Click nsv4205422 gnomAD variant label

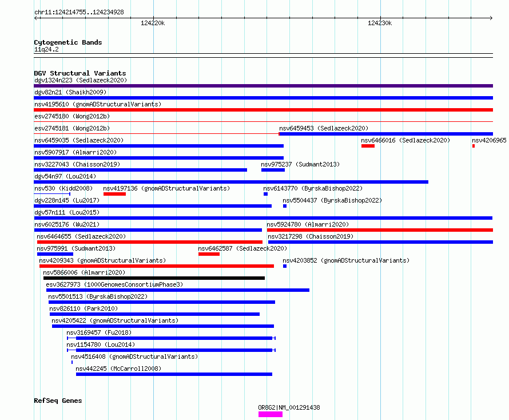tap(115, 320)
